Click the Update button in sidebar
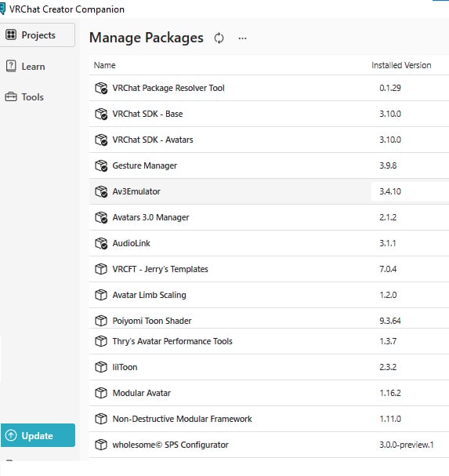The height and width of the screenshot is (476, 449). pos(38,435)
